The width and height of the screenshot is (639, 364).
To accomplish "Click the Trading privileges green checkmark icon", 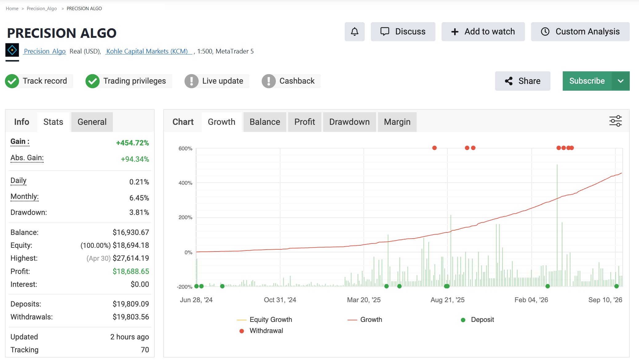I will pyautogui.click(x=93, y=81).
